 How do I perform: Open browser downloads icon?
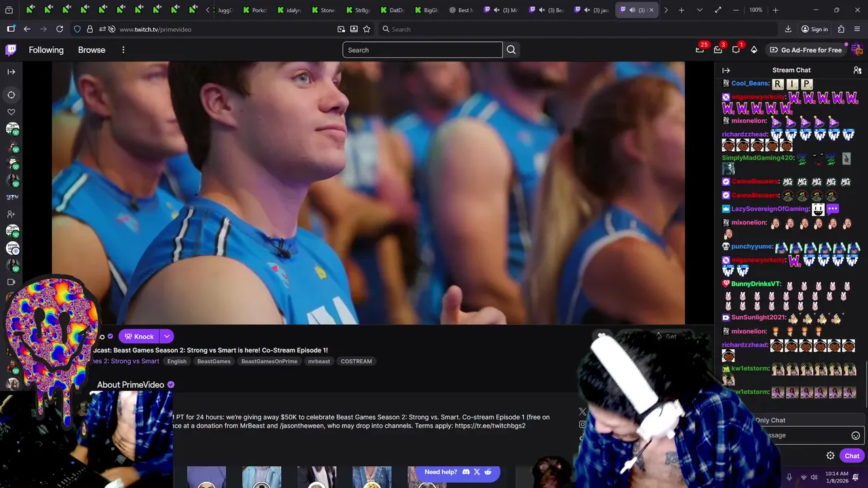pos(788,29)
